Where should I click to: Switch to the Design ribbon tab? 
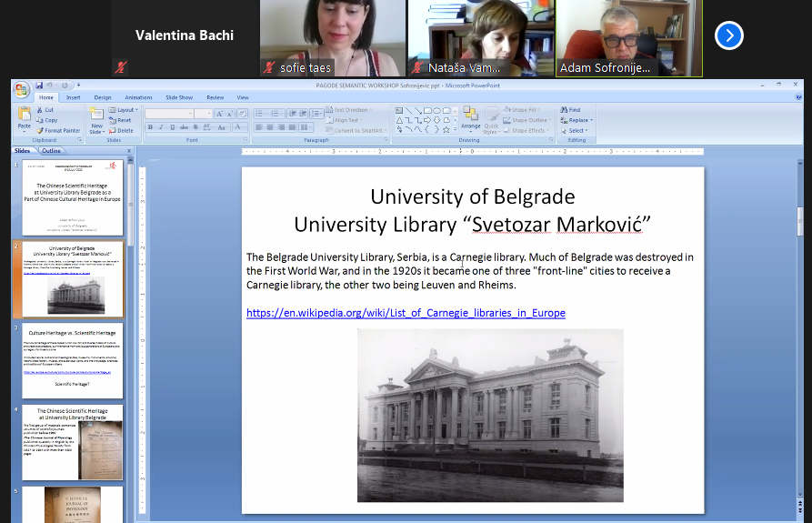tap(103, 97)
